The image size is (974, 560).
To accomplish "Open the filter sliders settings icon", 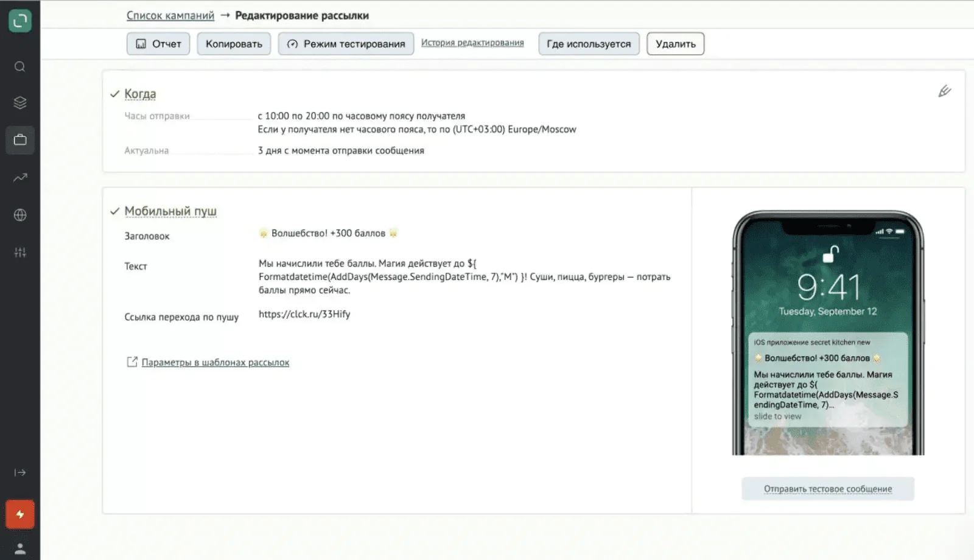I will click(20, 252).
